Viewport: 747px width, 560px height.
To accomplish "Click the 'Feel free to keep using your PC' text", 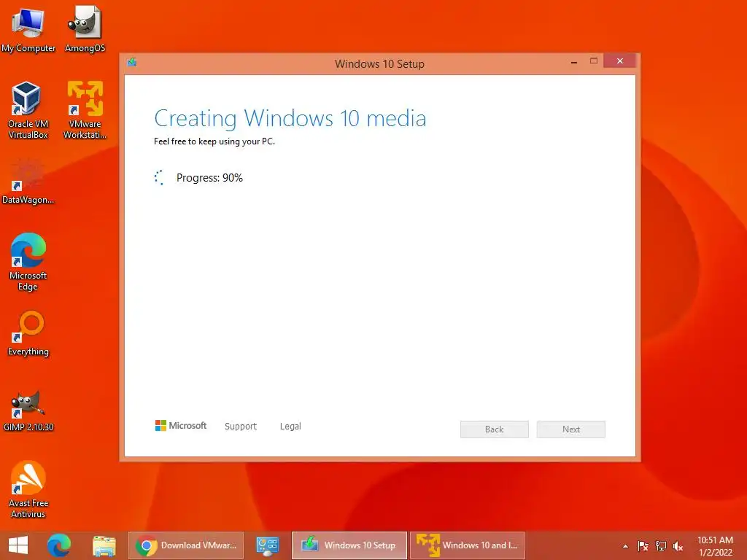I will 214,141.
